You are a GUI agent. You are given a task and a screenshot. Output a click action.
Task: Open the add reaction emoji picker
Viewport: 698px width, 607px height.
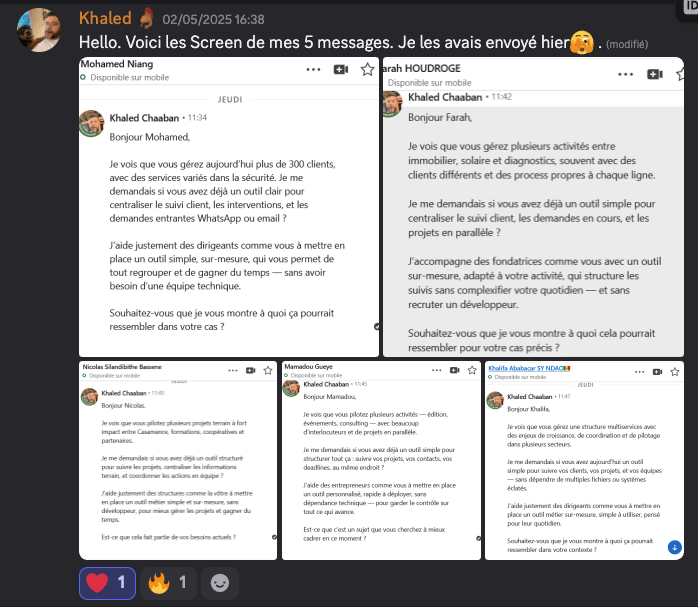point(219,583)
